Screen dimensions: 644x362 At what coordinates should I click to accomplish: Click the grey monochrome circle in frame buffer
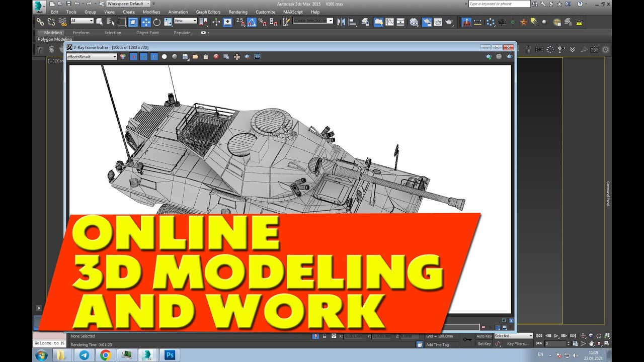pyautogui.click(x=175, y=57)
